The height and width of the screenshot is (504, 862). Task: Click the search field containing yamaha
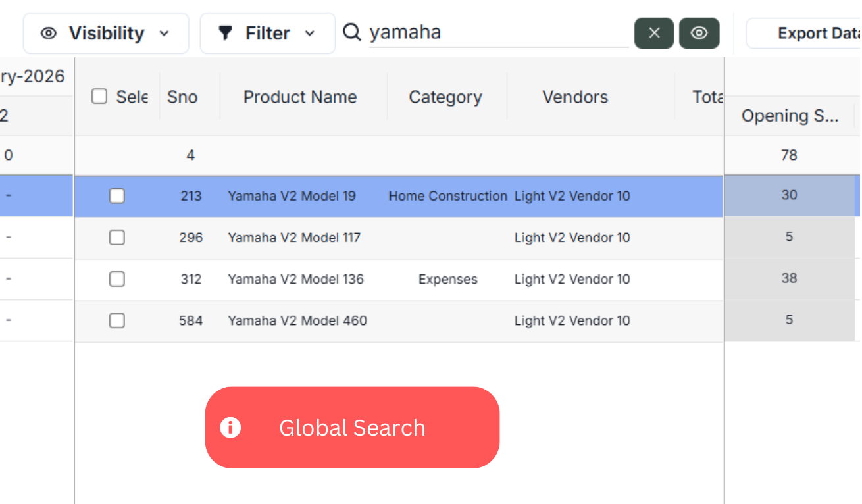pos(497,33)
